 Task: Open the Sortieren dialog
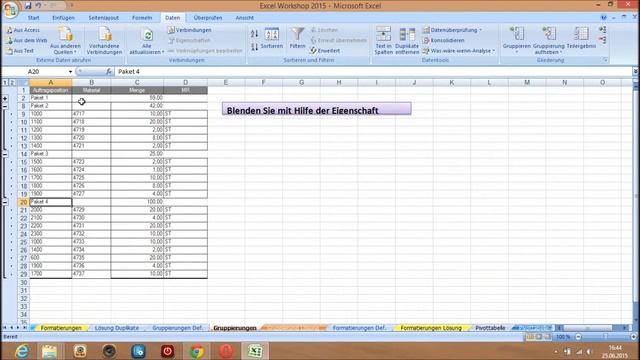coord(271,39)
